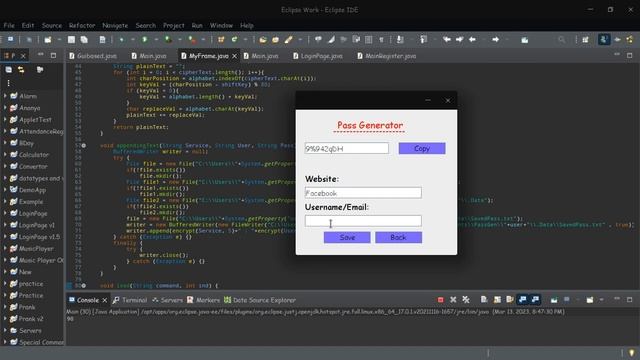Open the Debug button dropdown arrow
The height and width of the screenshot is (360, 640).
pyautogui.click(x=133, y=40)
